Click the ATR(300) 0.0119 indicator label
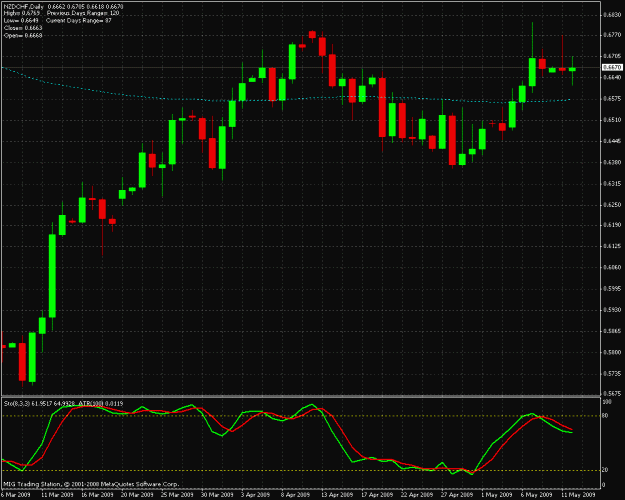 click(101, 404)
